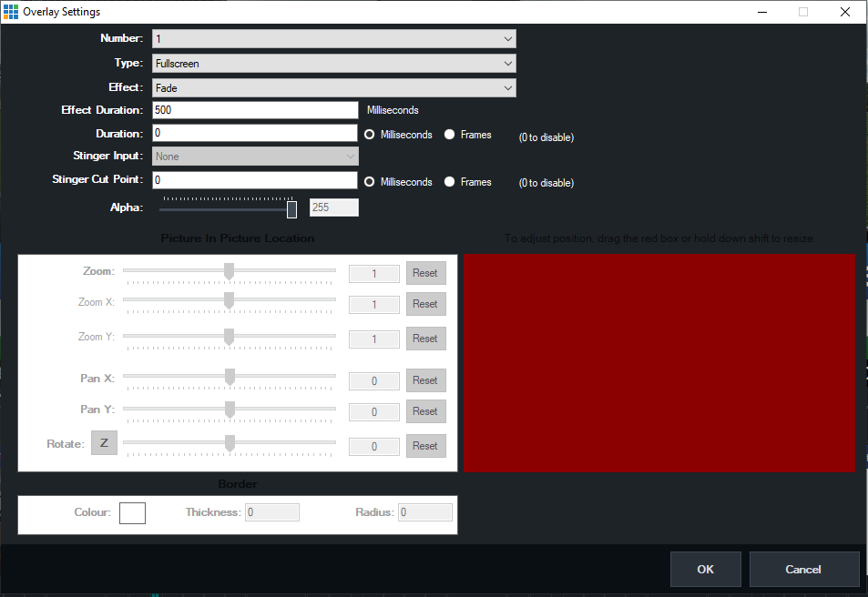Close the Overlay Settings window
868x597 pixels.
coord(844,12)
